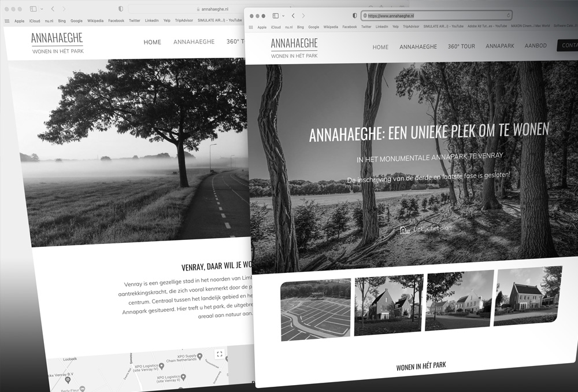Open sidebar options chevron in back window
Image resolution: width=578 pixels, height=392 pixels.
click(42, 9)
